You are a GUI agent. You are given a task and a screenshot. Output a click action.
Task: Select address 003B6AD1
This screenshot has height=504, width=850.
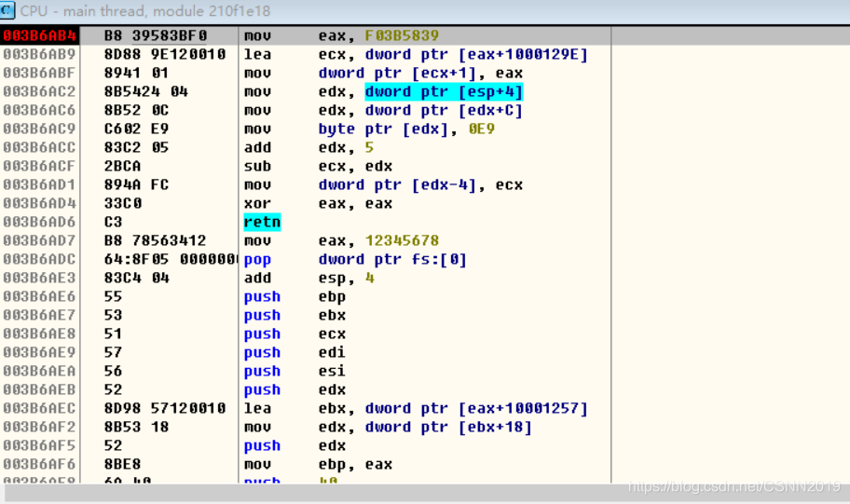click(x=39, y=184)
